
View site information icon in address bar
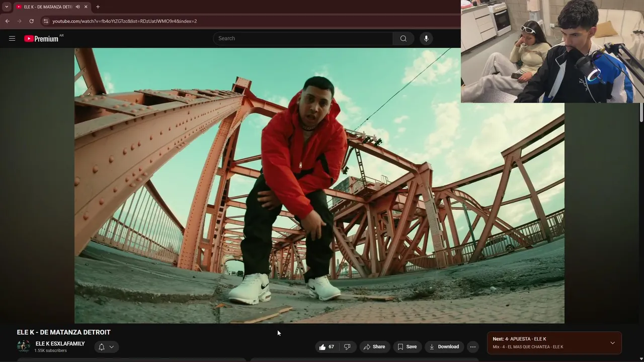(x=46, y=21)
